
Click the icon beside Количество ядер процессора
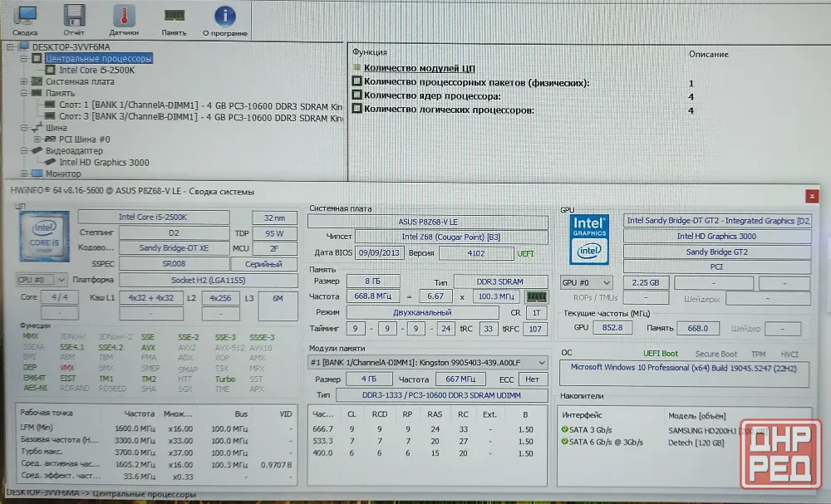coord(356,95)
